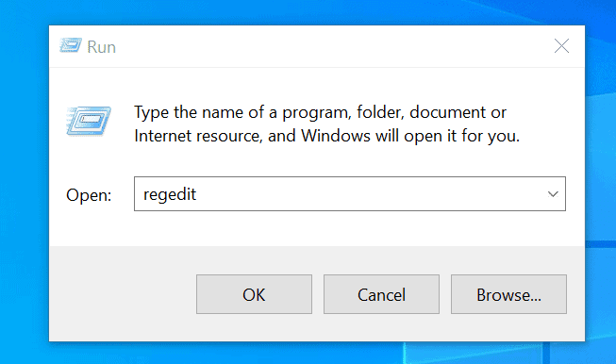Click the desktop wallpaper left of the dialog
616x364 pixels.
24,181
